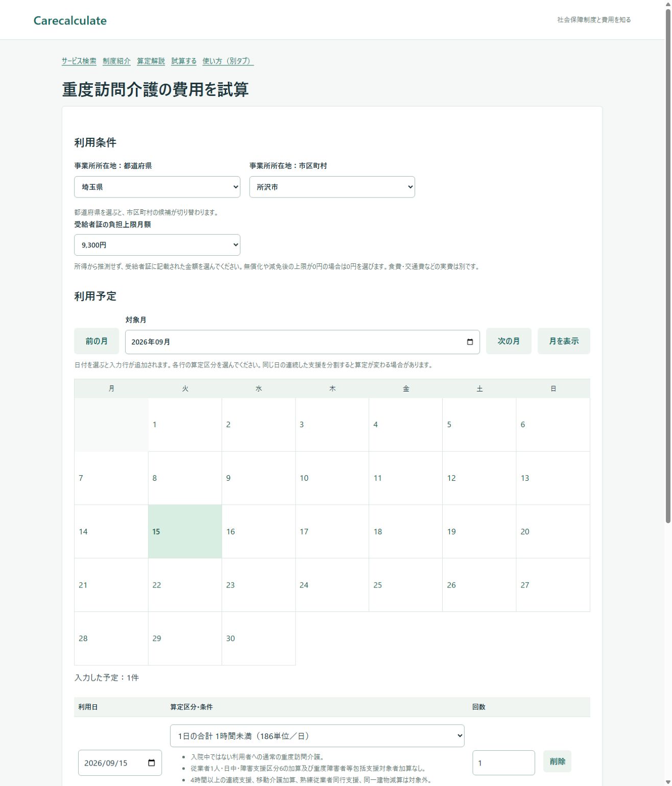The width and height of the screenshot is (672, 786).
Task: Click the 入力した予定：1件 text
Action: pyautogui.click(x=107, y=678)
